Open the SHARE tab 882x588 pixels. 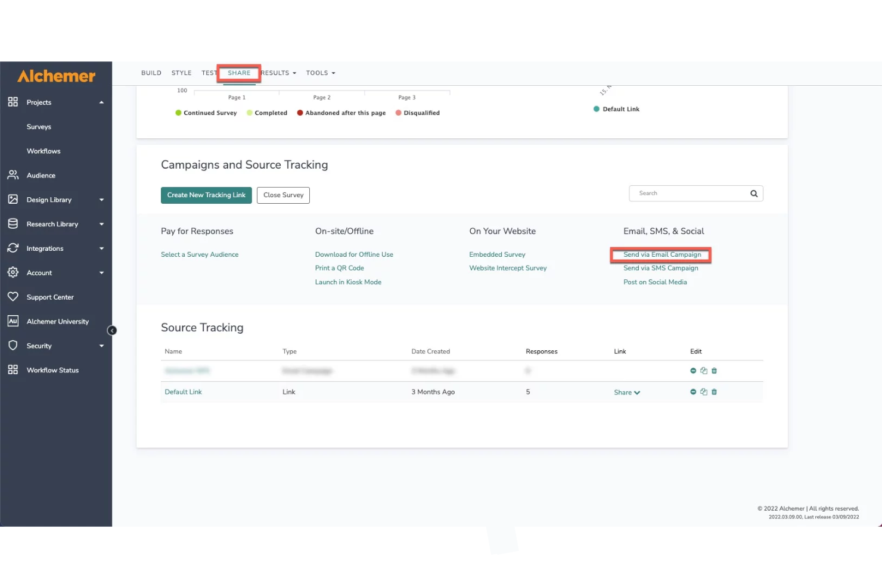238,73
